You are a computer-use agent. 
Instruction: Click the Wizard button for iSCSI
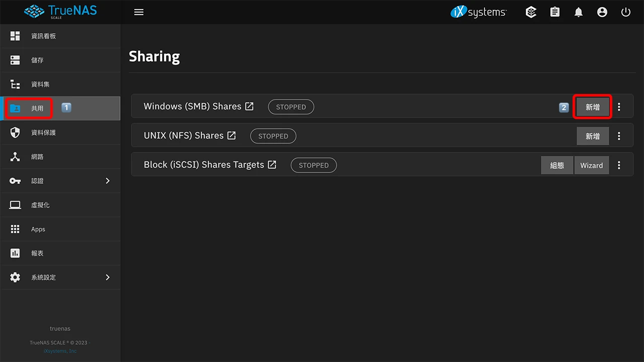click(591, 165)
